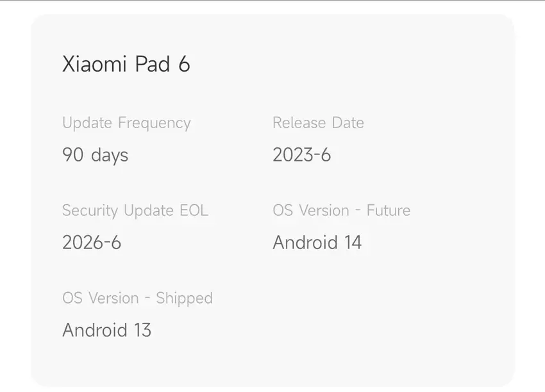The height and width of the screenshot is (392, 545).
Task: Click the word "EOL" in the security label
Action: point(194,211)
